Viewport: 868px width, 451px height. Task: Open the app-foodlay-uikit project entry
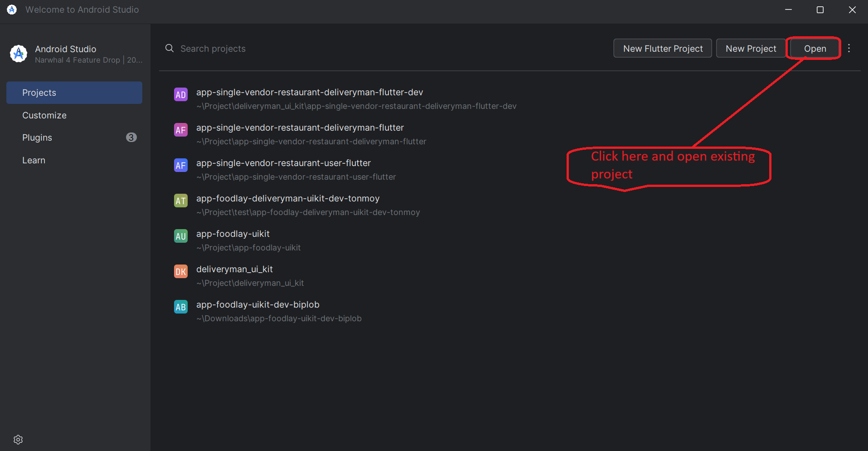(x=233, y=234)
